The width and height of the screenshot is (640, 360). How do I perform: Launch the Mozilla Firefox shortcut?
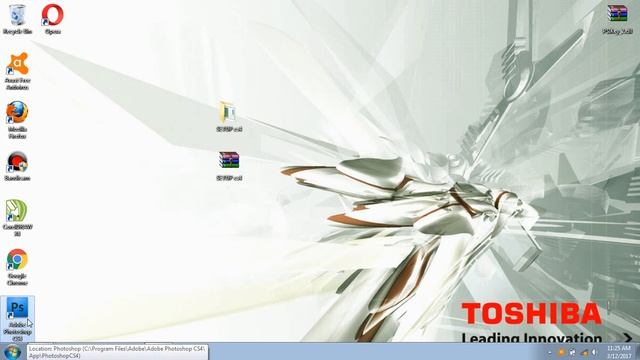(x=17, y=120)
